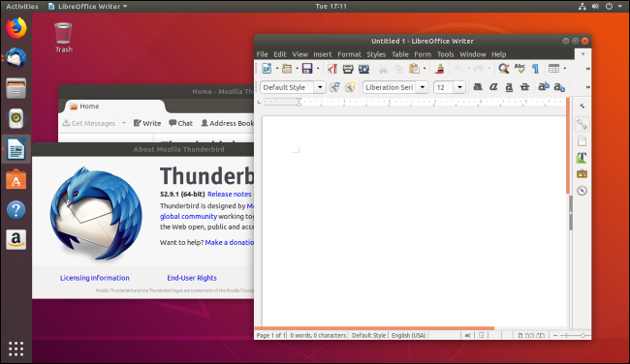
Task: Open the Styles sidebar panel icon
Action: point(582,158)
